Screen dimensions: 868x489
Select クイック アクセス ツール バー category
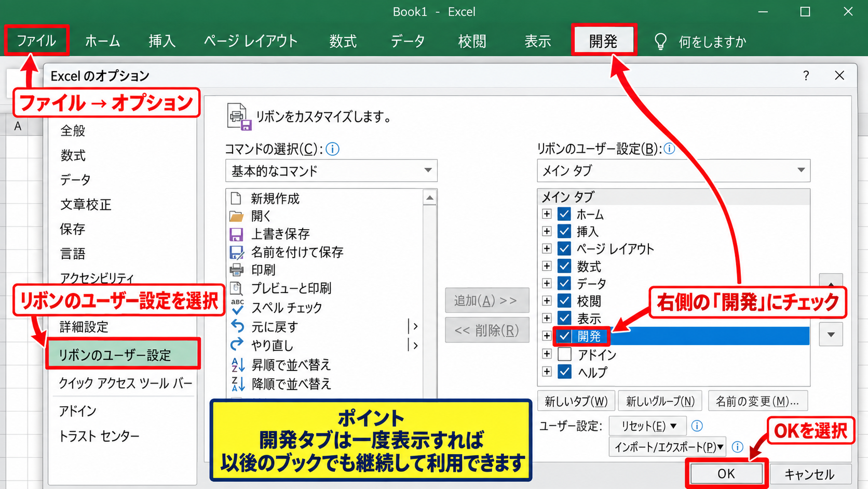point(125,384)
